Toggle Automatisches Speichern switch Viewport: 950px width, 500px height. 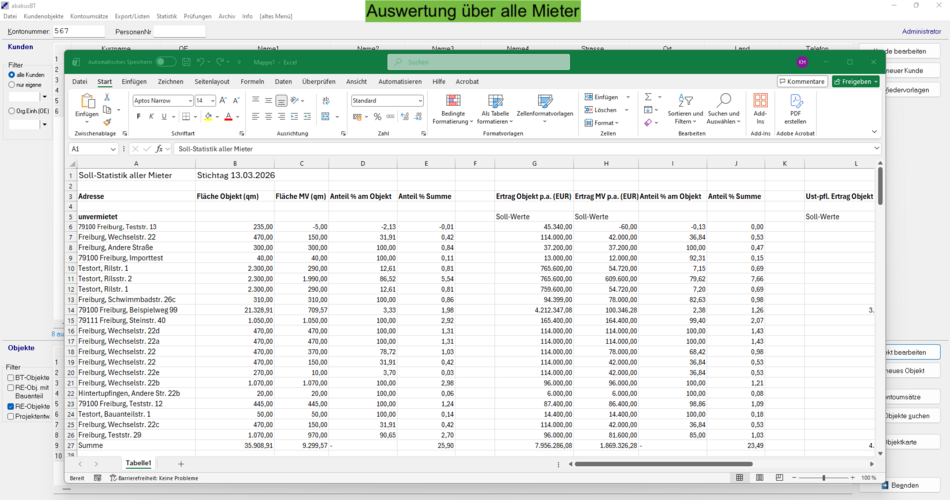coord(167,62)
